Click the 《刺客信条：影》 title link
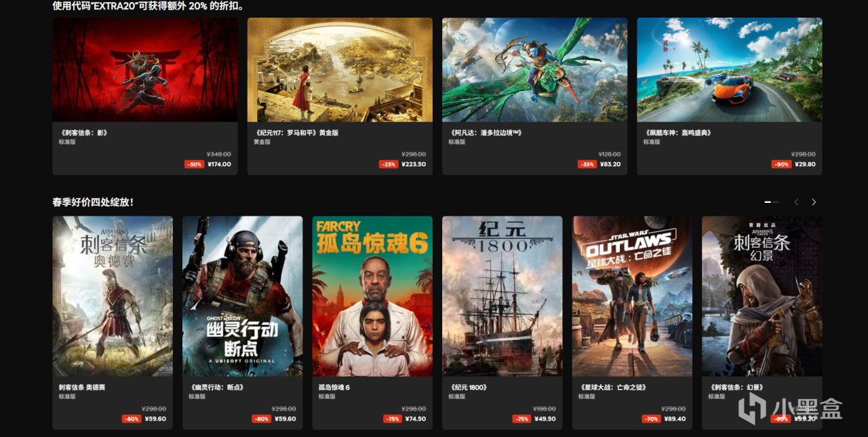 [x=83, y=133]
